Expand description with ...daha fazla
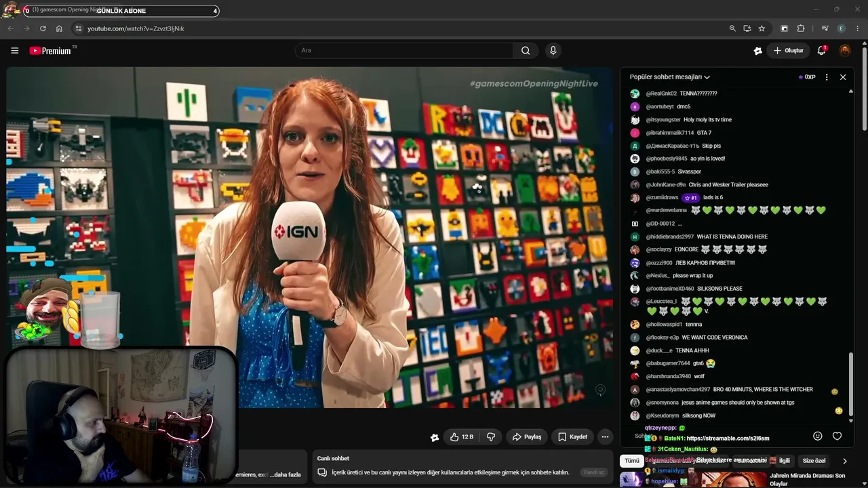This screenshot has width=868, height=488. (x=285, y=474)
